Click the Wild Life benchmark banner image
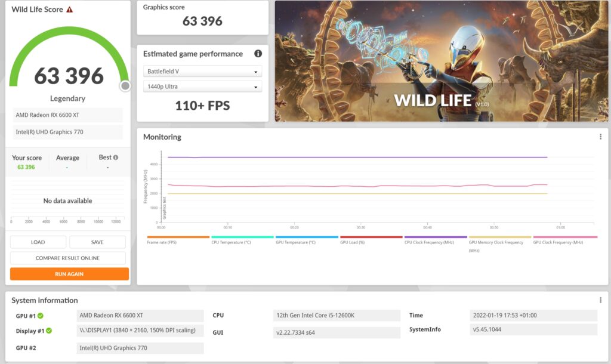 [x=442, y=61]
